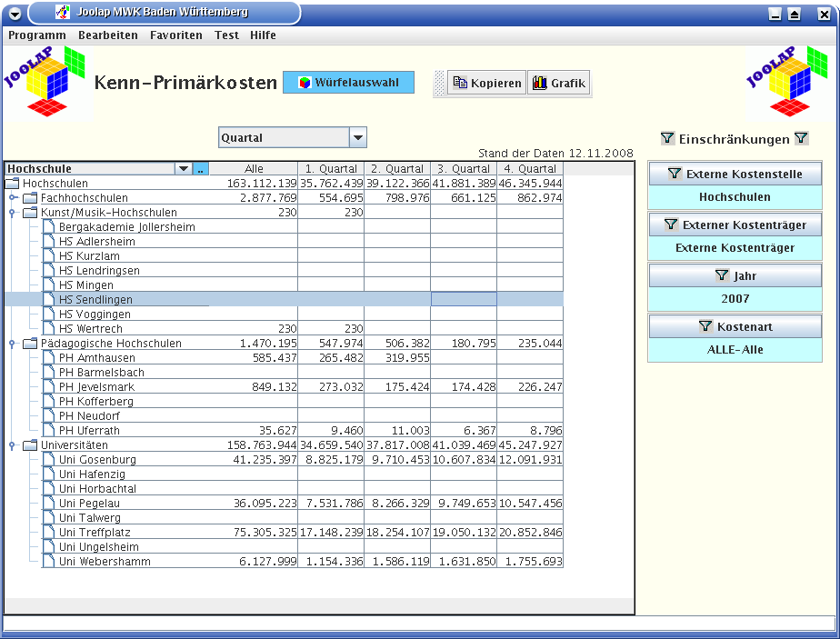Click the filter icon left of Einschränkungen
The height and width of the screenshot is (639, 840).
click(x=667, y=139)
